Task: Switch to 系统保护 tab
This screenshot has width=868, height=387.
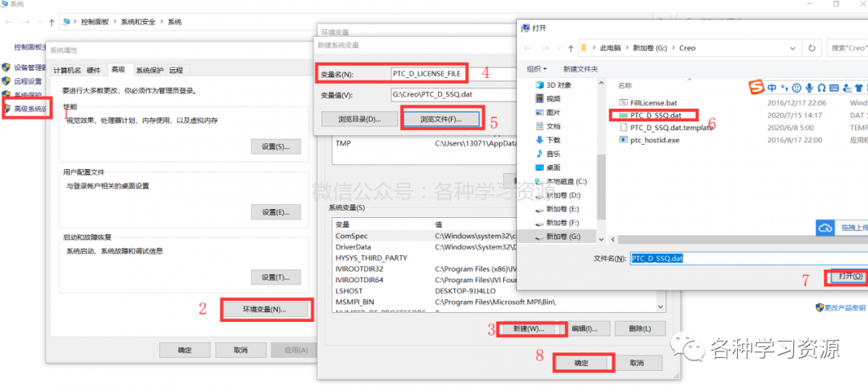Action: 150,71
